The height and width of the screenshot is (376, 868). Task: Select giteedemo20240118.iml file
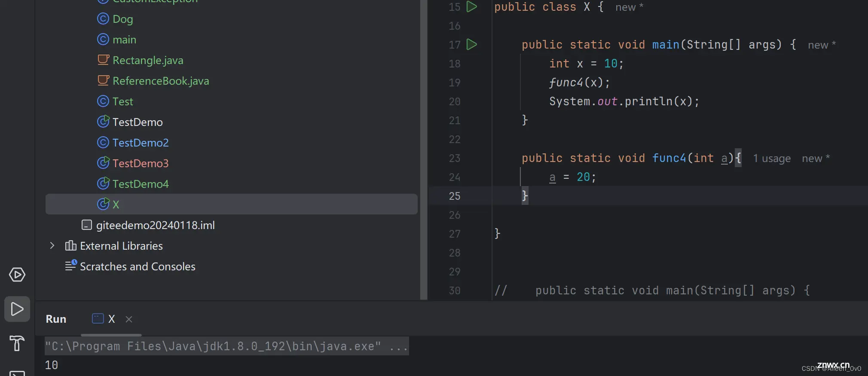(155, 225)
